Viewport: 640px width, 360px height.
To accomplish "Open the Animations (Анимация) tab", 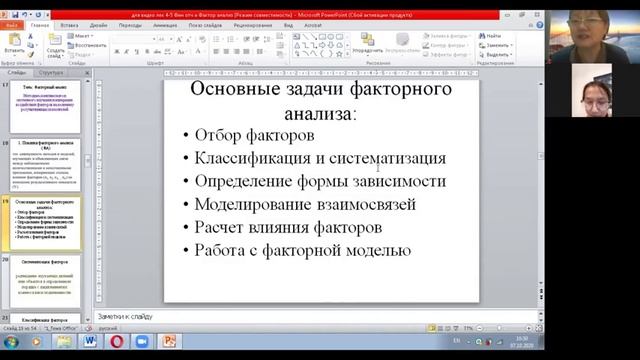I will 165,25.
